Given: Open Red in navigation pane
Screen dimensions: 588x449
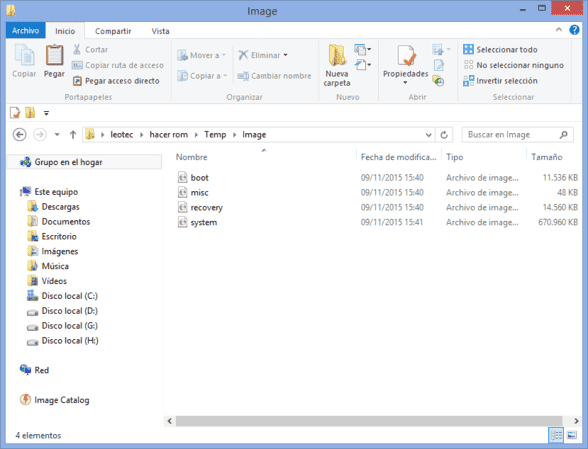Looking at the screenshot, I should (34, 370).
